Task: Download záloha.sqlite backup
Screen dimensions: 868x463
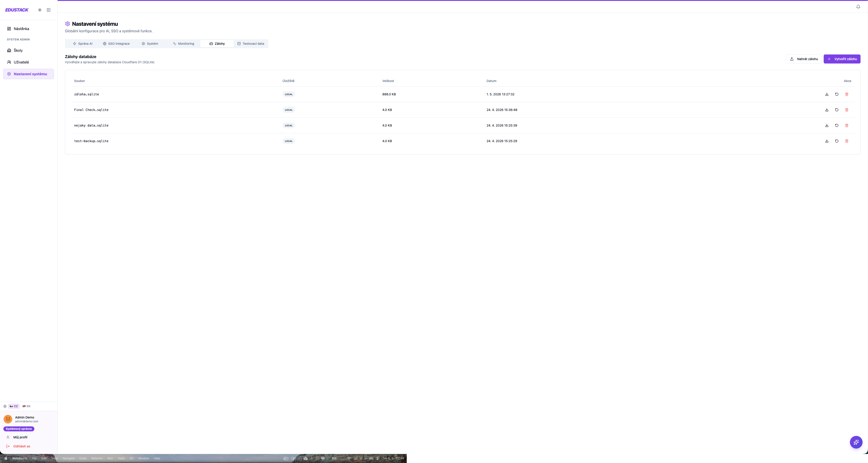Action: [827, 94]
